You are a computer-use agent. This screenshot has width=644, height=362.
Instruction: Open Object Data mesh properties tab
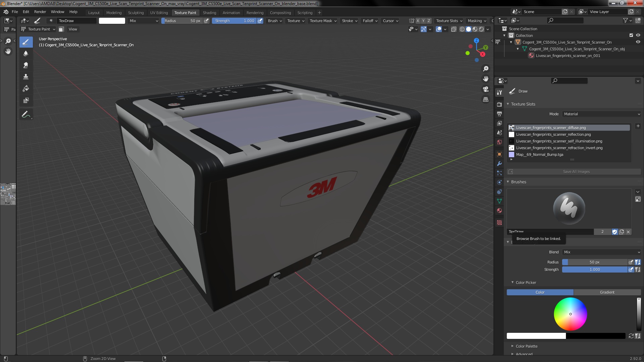(499, 201)
